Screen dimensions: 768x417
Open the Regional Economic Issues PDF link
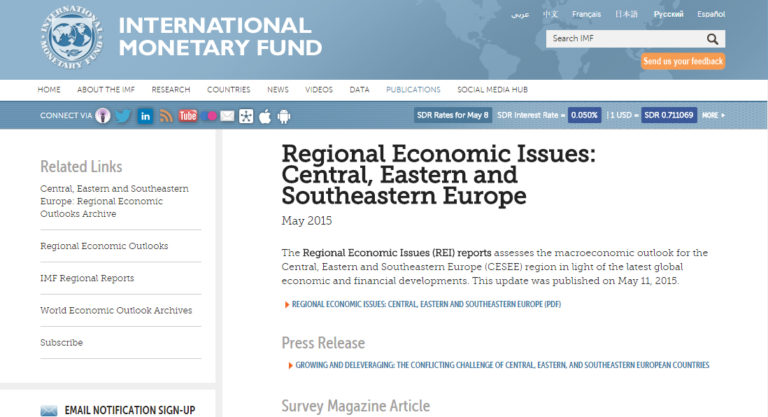tap(425, 304)
